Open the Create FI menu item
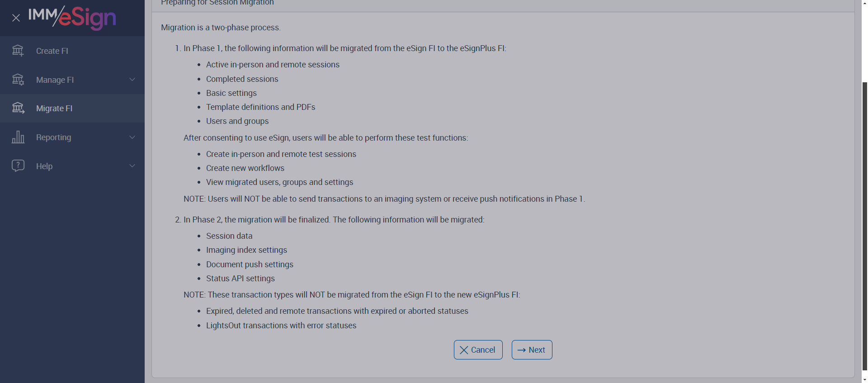868x383 pixels. [52, 51]
